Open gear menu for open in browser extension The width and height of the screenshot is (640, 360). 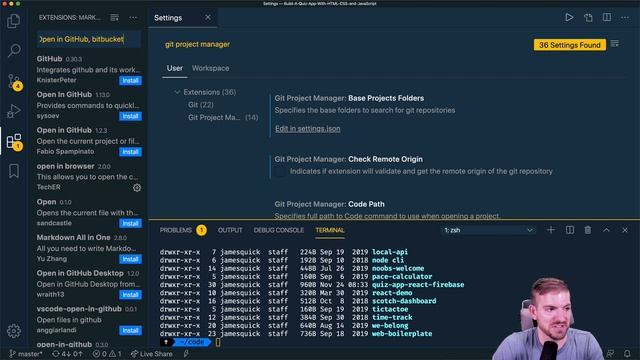[137, 187]
